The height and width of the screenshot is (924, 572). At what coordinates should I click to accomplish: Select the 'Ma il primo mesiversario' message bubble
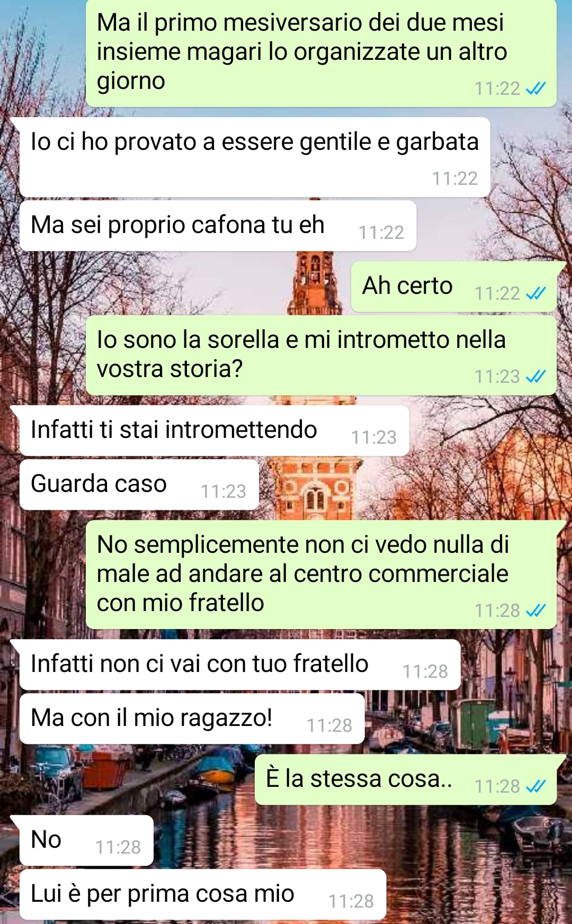tap(321, 53)
